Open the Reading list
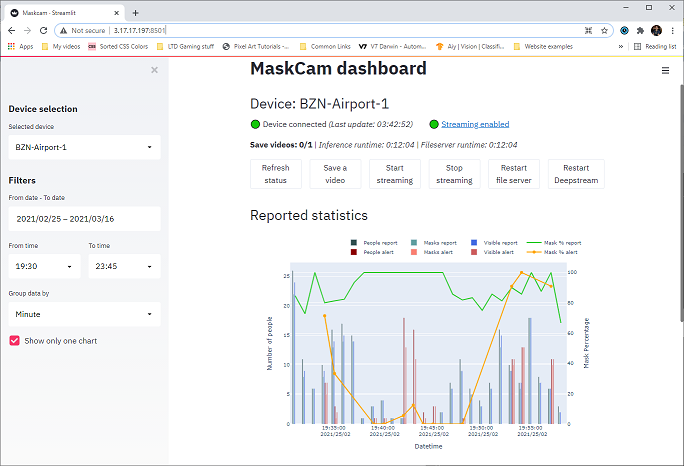The height and width of the screenshot is (466, 684). pyautogui.click(x=653, y=46)
